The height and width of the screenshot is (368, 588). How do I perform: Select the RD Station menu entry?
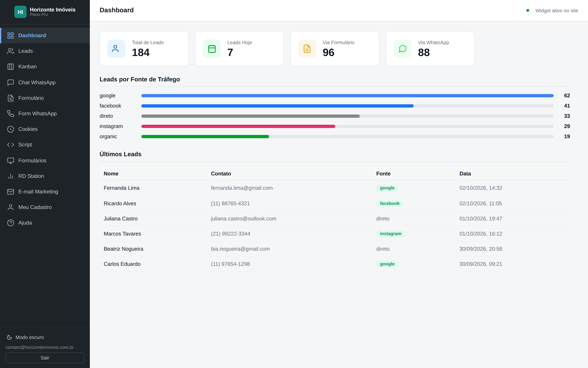[45, 176]
